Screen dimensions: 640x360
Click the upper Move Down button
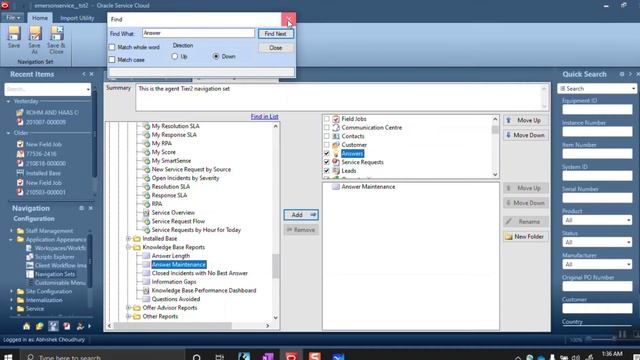pyautogui.click(x=526, y=135)
